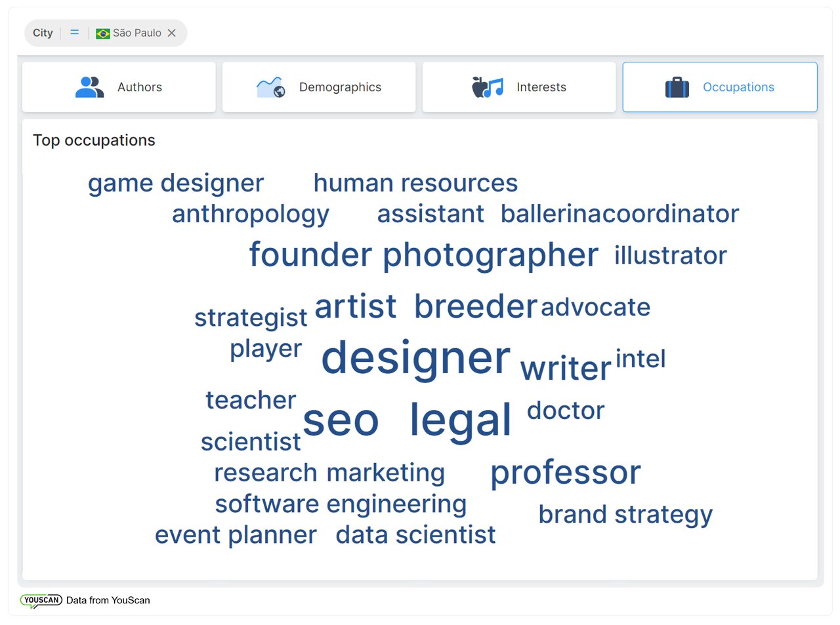Screen dimensions: 840x625
Task: Click the City filter label
Action: pyautogui.click(x=43, y=33)
